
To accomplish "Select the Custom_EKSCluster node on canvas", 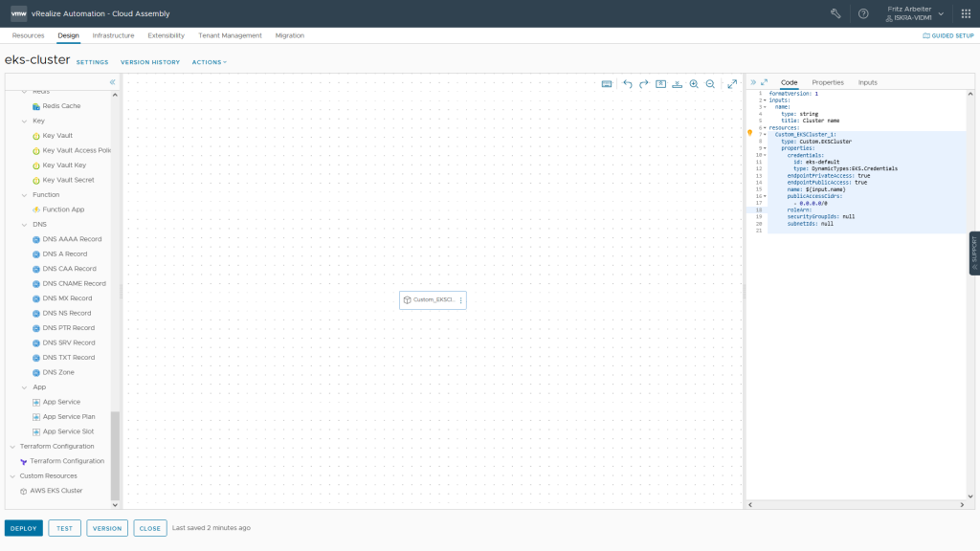I will click(x=428, y=300).
